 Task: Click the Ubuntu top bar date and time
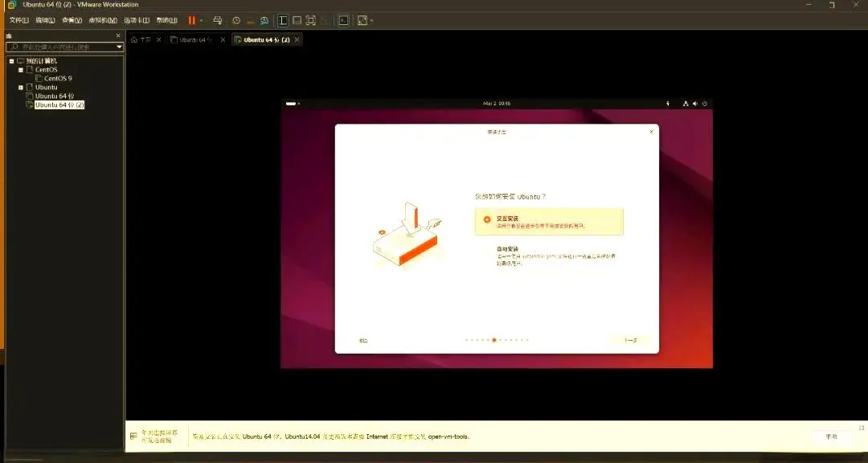[x=497, y=104]
